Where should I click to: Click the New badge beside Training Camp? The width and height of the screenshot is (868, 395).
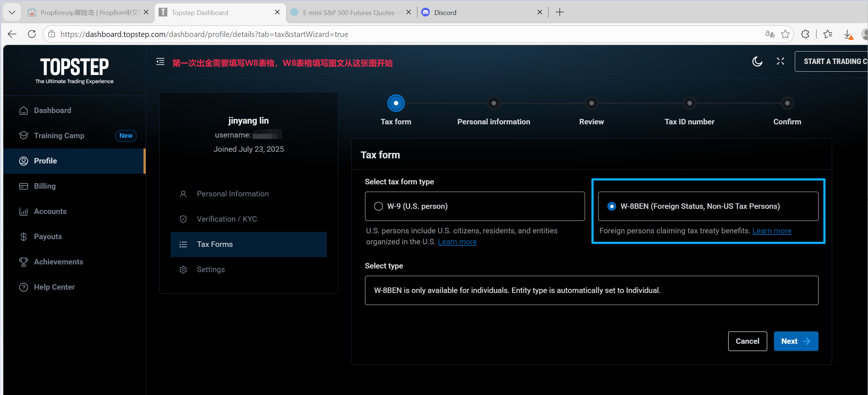[126, 136]
